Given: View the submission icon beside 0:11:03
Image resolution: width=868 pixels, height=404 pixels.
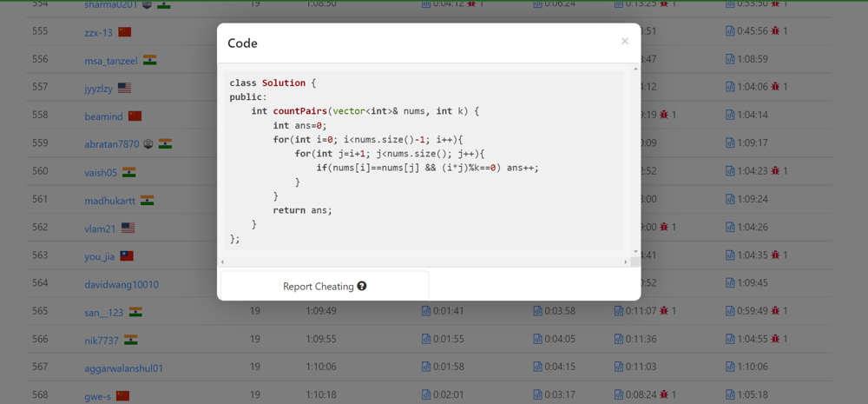Looking at the screenshot, I should click(x=618, y=367).
